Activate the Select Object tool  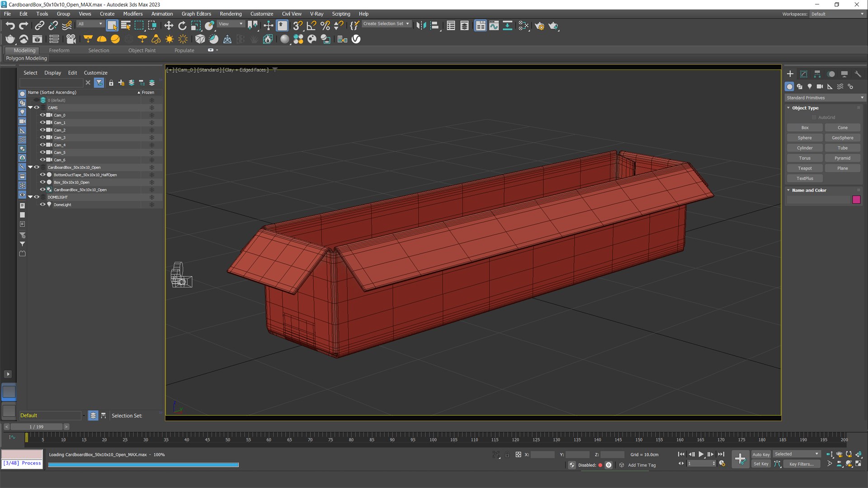[x=112, y=26]
